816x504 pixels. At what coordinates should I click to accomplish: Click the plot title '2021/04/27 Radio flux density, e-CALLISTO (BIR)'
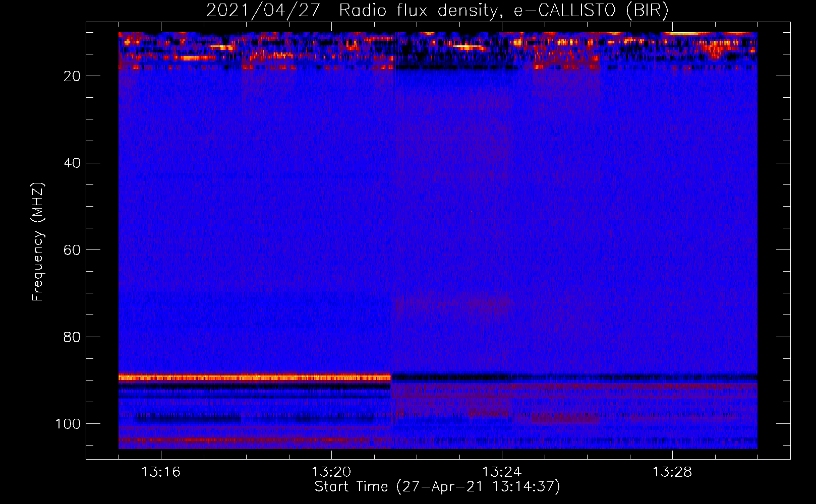coord(437,10)
